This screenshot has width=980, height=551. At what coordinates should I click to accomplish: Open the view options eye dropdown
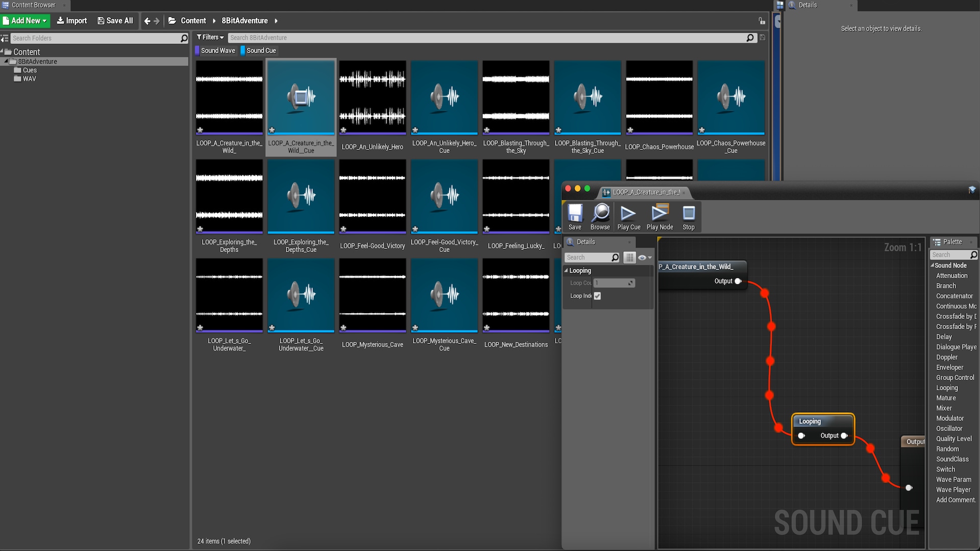click(x=645, y=258)
